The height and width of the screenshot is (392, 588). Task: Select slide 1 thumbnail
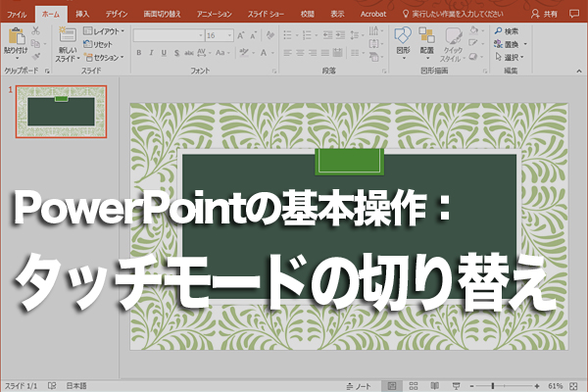[61, 112]
